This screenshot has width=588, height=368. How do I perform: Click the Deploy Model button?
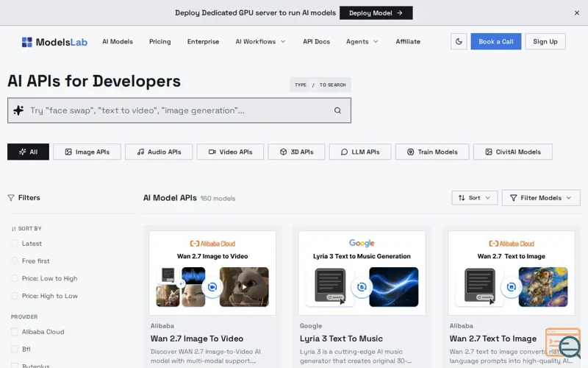(x=376, y=13)
